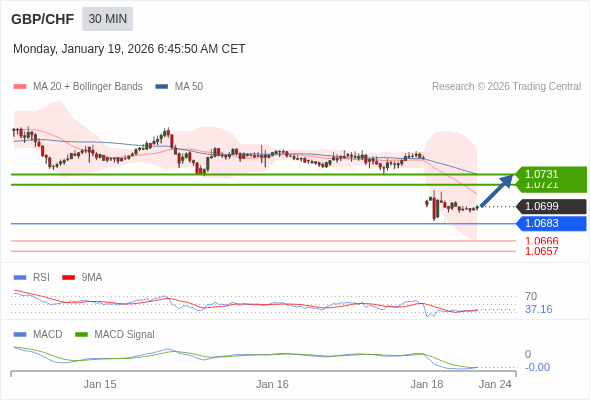Click the MACD Signal legend label
Viewport: 590px width, 400px height.
[x=125, y=334]
